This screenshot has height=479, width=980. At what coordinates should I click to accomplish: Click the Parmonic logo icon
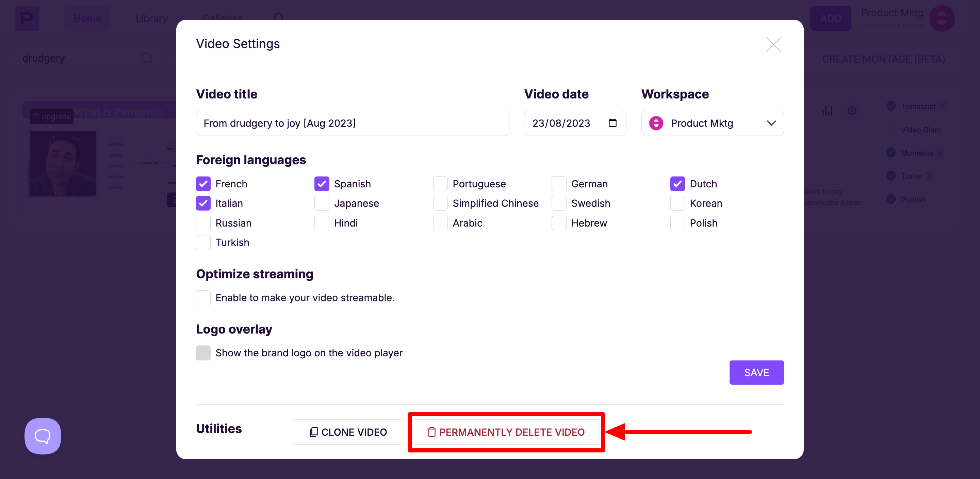pos(27,18)
